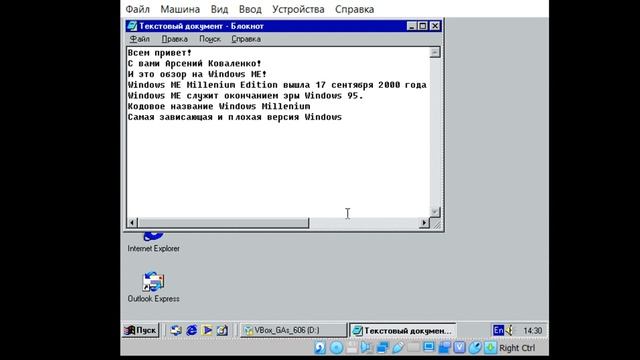640x360 pixels.
Task: Switch to VBox_GAs_606 (D:) taskbar button
Action: (293, 330)
